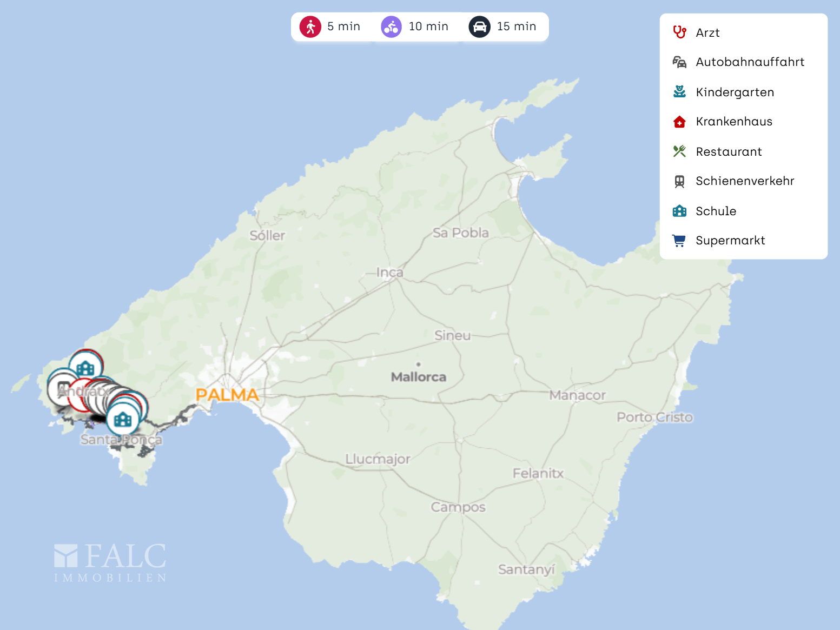
Task: Click the Manacor town label
Action: pos(577,395)
